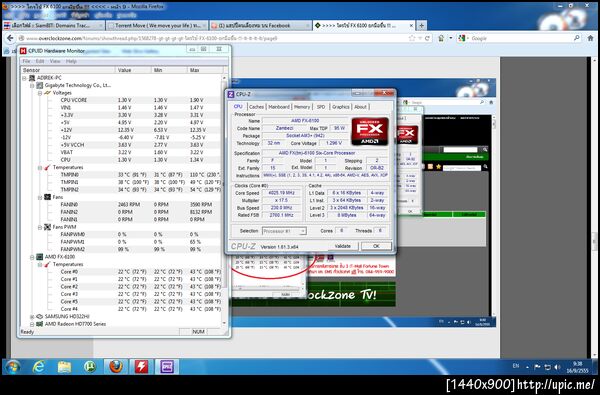Viewport: 600px width, 395px height.
Task: Select the Torrent Move Firefox tab
Action: tap(157, 26)
